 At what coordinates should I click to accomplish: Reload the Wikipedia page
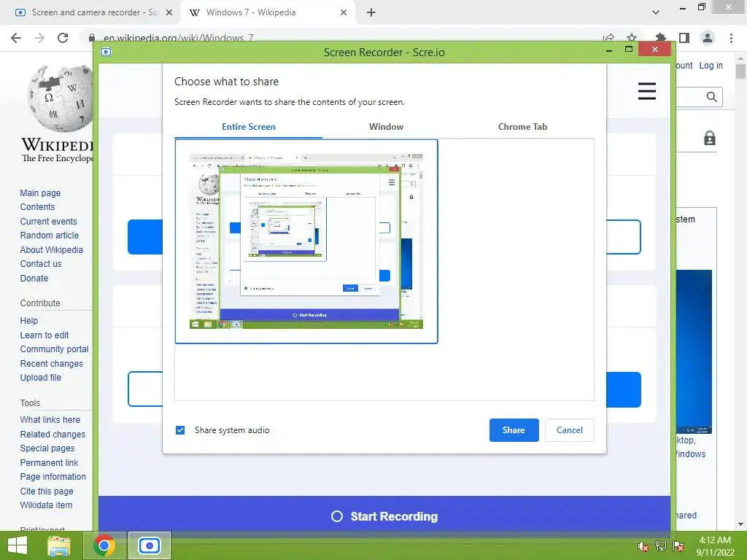(x=63, y=38)
